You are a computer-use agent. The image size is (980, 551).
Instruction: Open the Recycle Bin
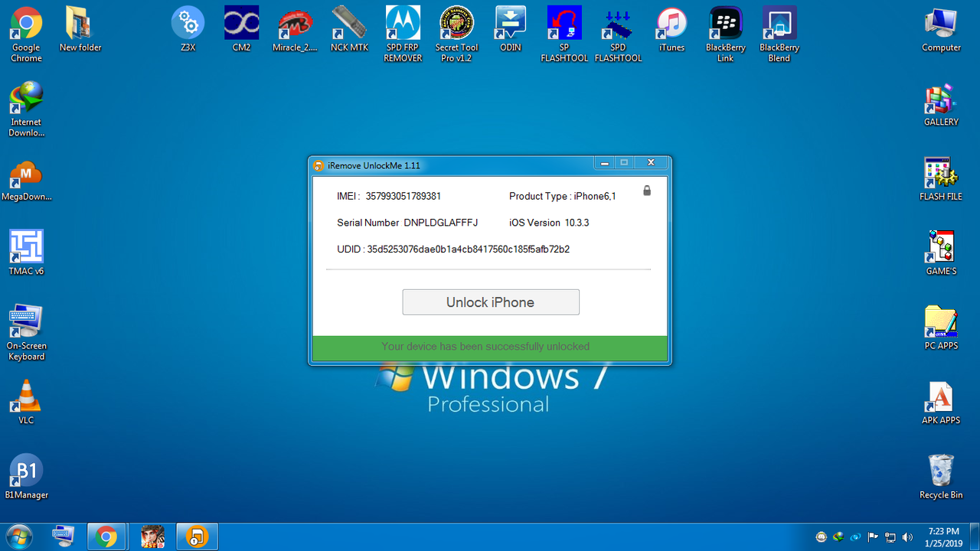click(941, 477)
